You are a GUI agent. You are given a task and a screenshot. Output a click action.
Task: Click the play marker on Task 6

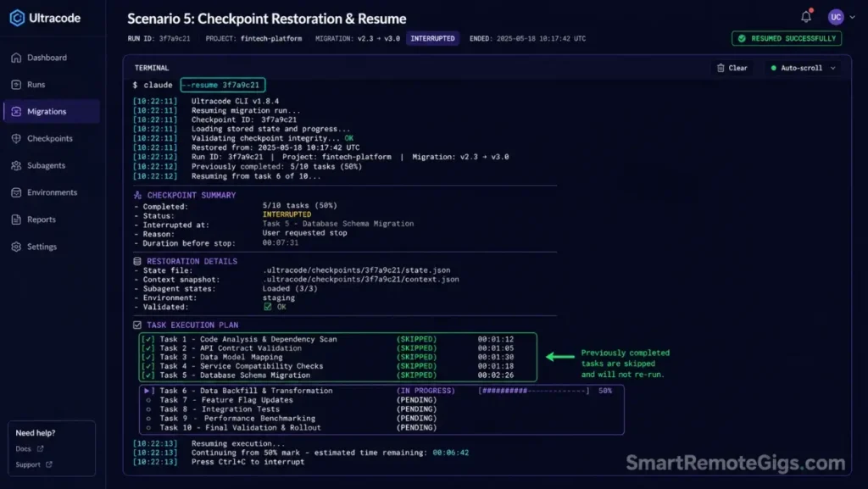pos(147,391)
